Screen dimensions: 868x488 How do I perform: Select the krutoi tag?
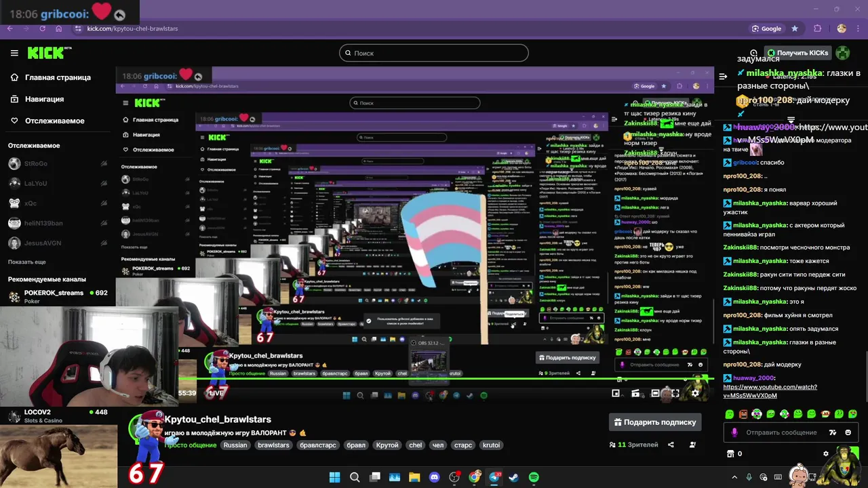click(491, 445)
